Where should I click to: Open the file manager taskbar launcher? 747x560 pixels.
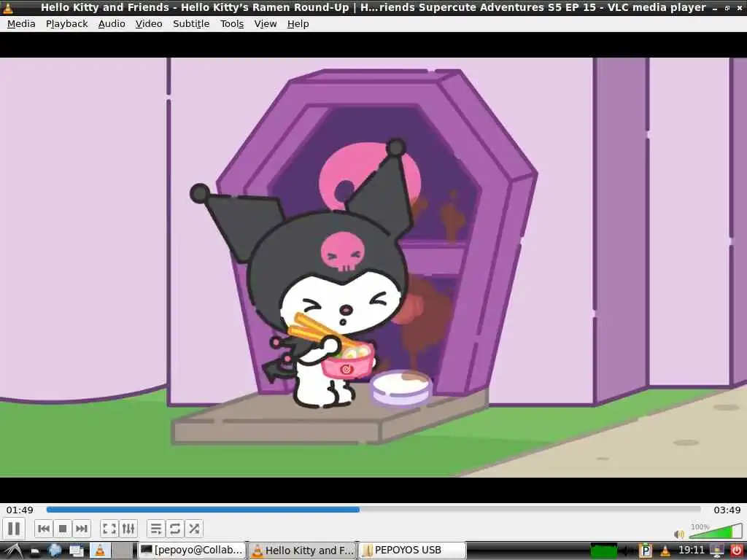point(35,552)
